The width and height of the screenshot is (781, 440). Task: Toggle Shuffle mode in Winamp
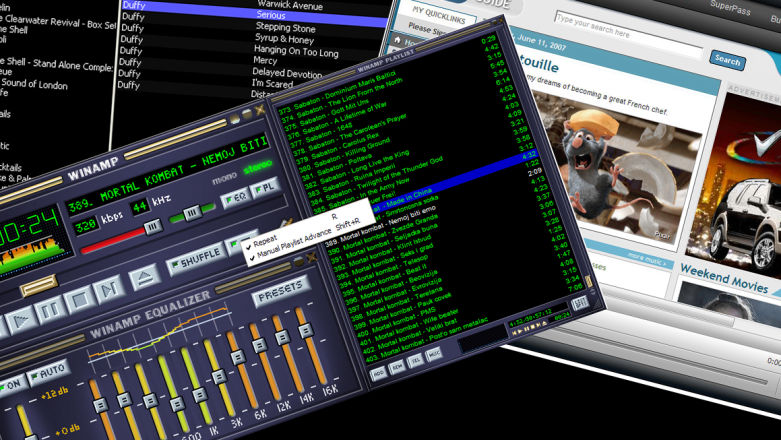click(x=197, y=259)
